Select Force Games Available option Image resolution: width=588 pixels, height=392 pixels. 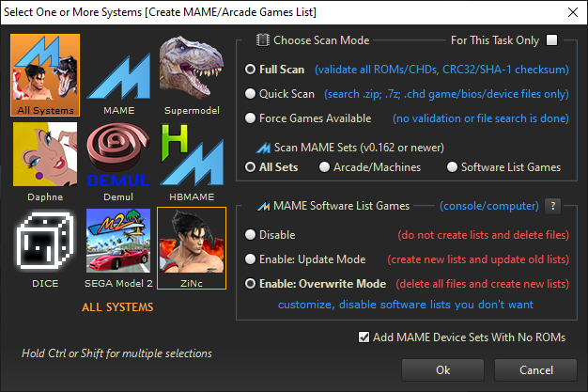(250, 118)
